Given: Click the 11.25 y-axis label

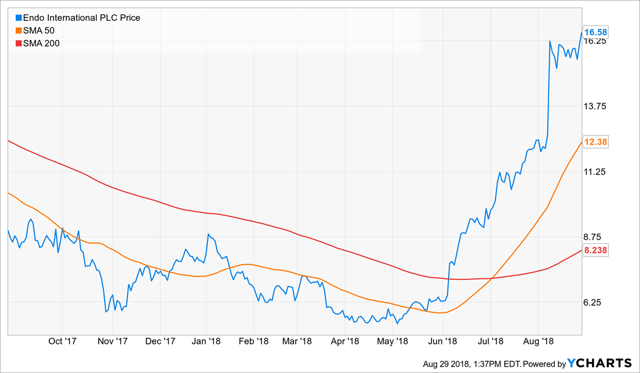Looking at the screenshot, I should coord(595,172).
